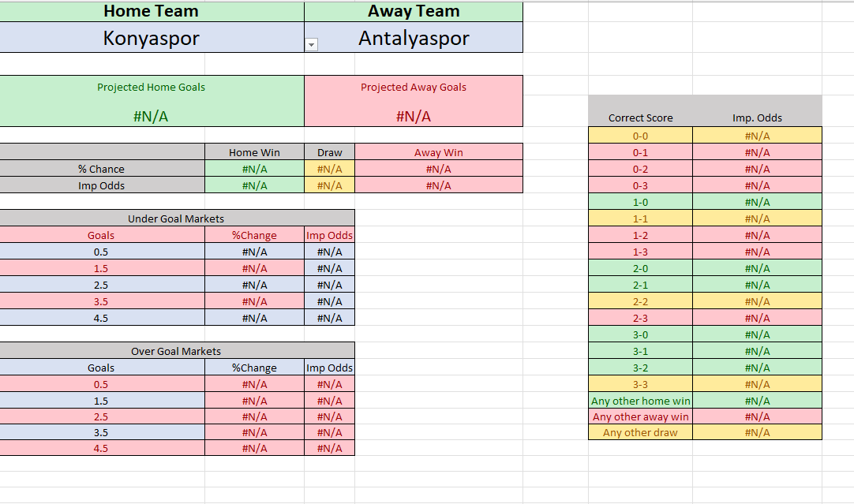Select the Any other home win cell
Viewport: 854px width, 504px height.
[x=640, y=401]
